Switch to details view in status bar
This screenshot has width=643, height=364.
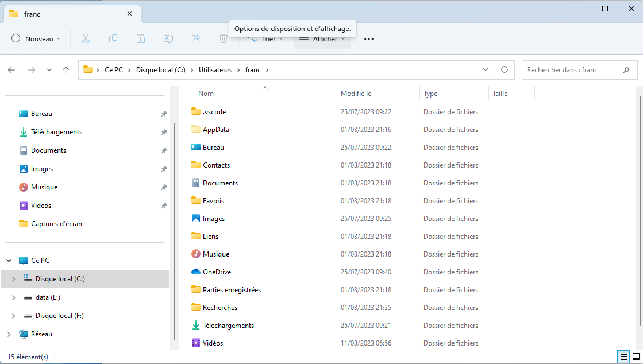[623, 357]
